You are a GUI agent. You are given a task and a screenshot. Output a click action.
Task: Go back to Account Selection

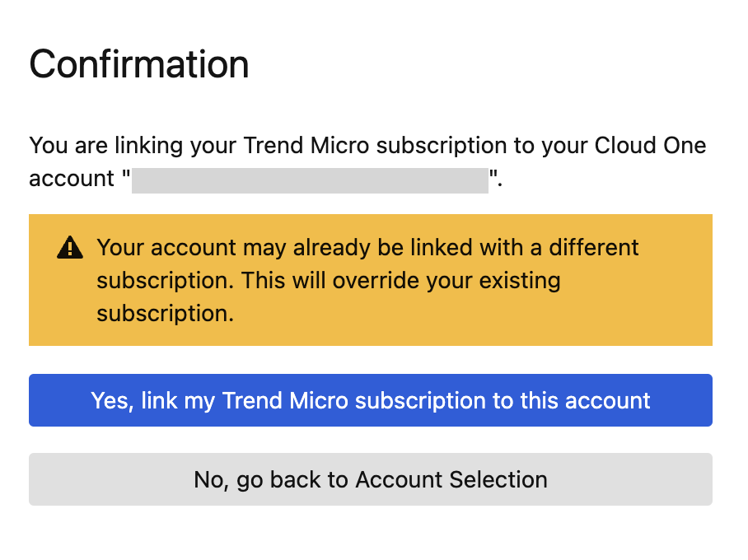[370, 479]
